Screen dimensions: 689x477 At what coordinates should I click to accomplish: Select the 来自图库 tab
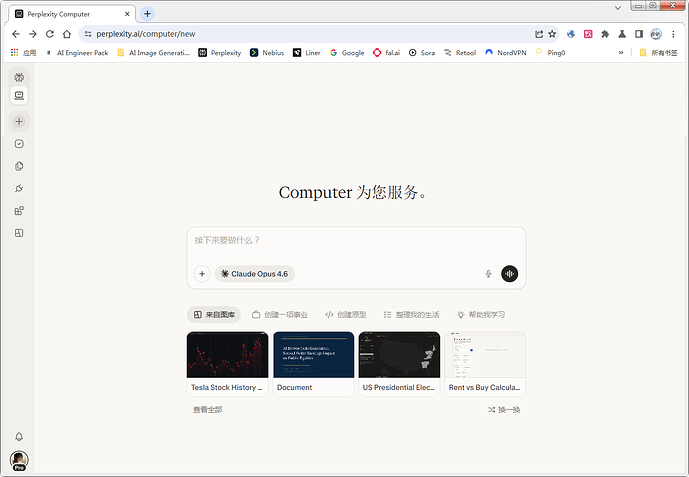click(214, 314)
